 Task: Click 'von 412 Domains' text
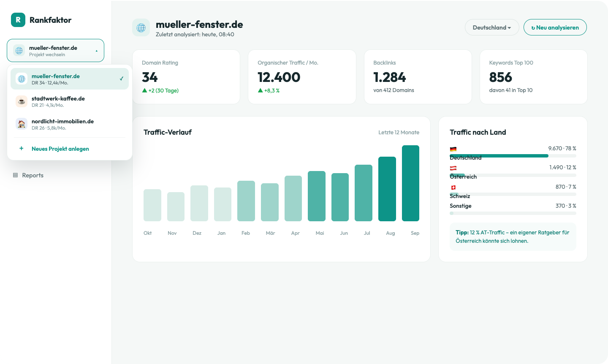point(394,90)
